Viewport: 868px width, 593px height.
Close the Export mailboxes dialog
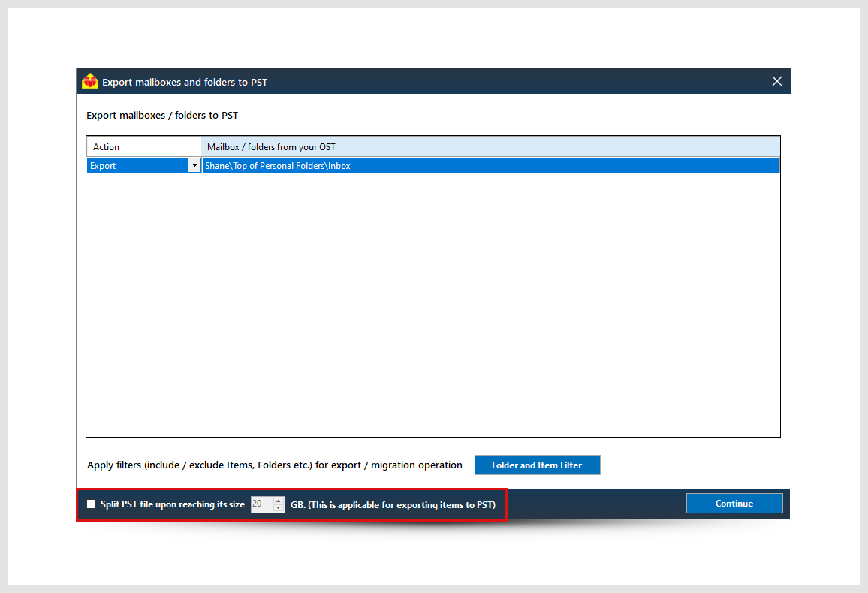[x=777, y=81]
